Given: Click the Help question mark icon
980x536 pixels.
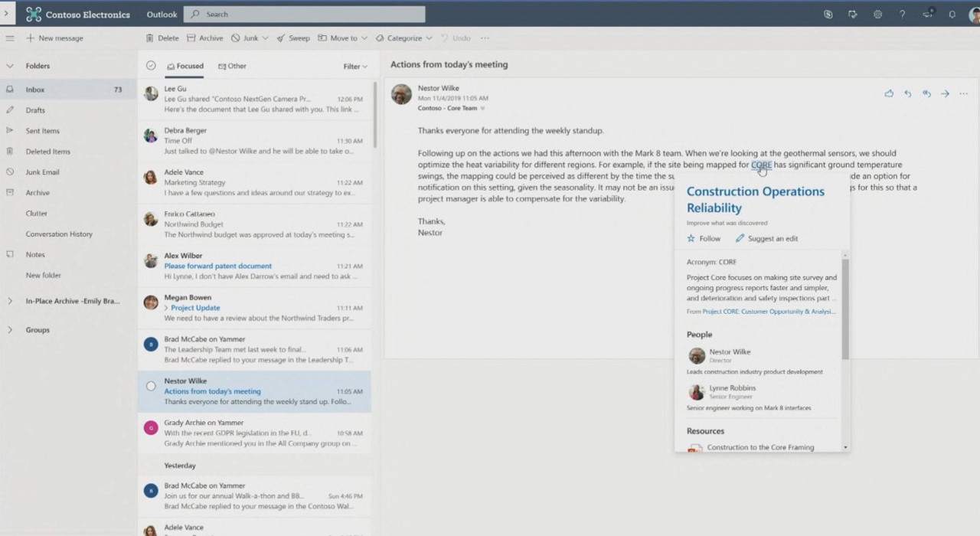Looking at the screenshot, I should pos(902,14).
